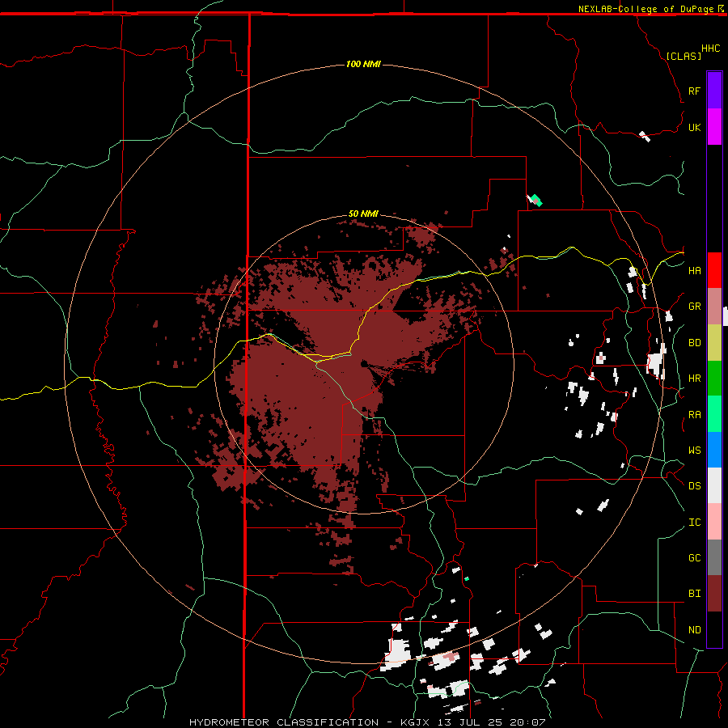This screenshot has width=728, height=728.
Task: Click the RA legend label
Action: point(694,415)
